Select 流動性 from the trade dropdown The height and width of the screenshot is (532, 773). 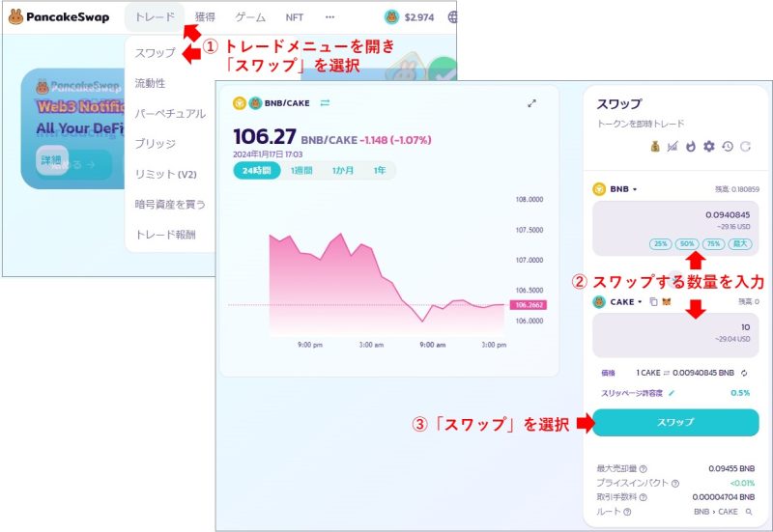click(x=151, y=83)
